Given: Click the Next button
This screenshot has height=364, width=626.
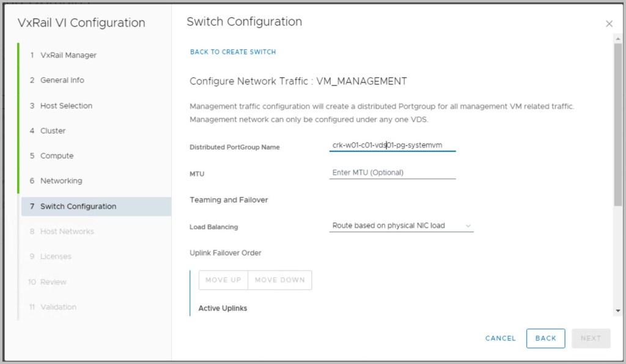Looking at the screenshot, I should tap(591, 338).
